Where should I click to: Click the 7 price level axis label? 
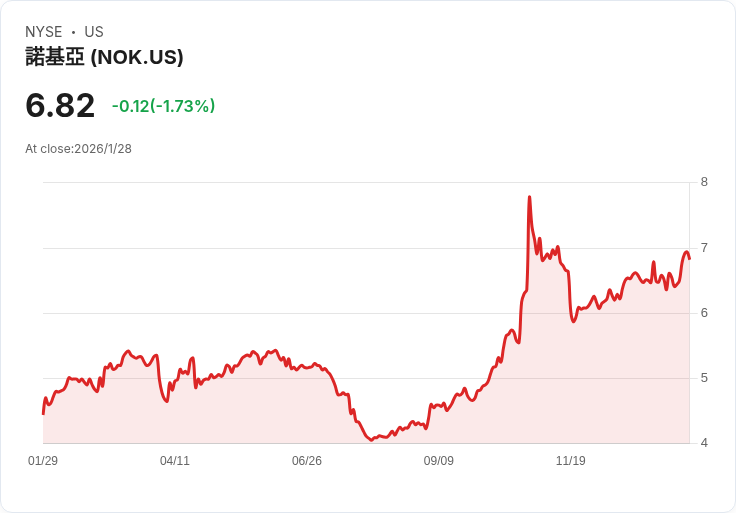point(704,248)
